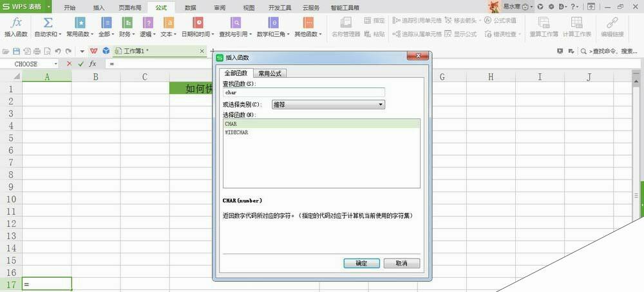Open the 财务 functions book icon
This screenshot has width=644, height=292.
click(x=128, y=23)
